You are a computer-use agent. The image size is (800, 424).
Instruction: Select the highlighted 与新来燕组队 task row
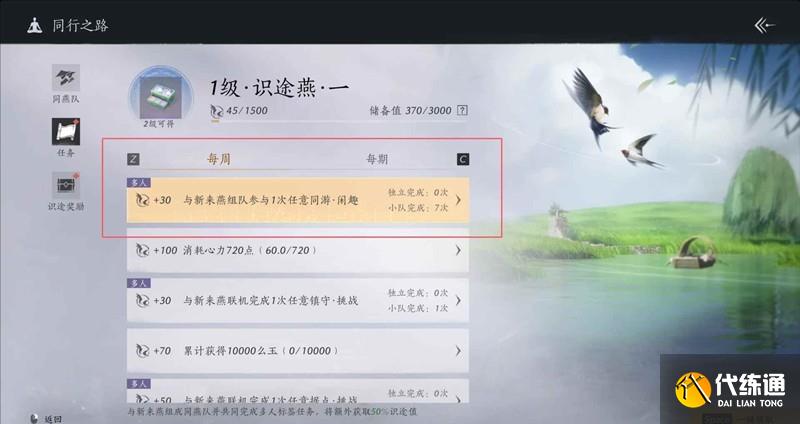(298, 200)
